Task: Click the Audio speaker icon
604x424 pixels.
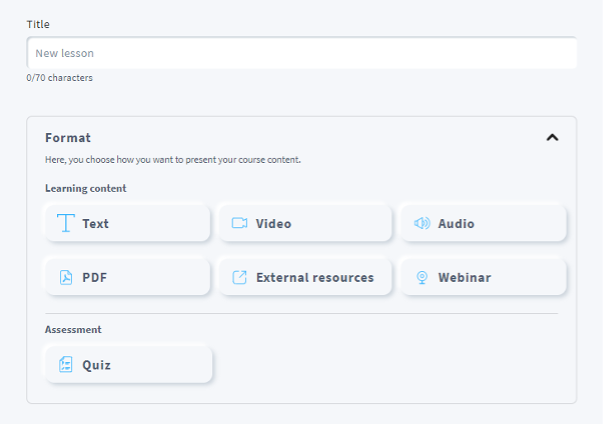Action: [422, 224]
